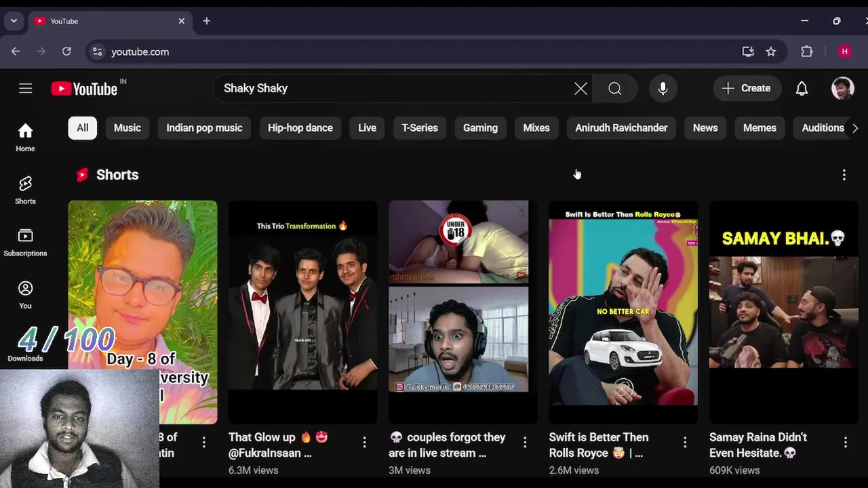Select the News filter chip
The image size is (868, 488).
pyautogui.click(x=705, y=127)
